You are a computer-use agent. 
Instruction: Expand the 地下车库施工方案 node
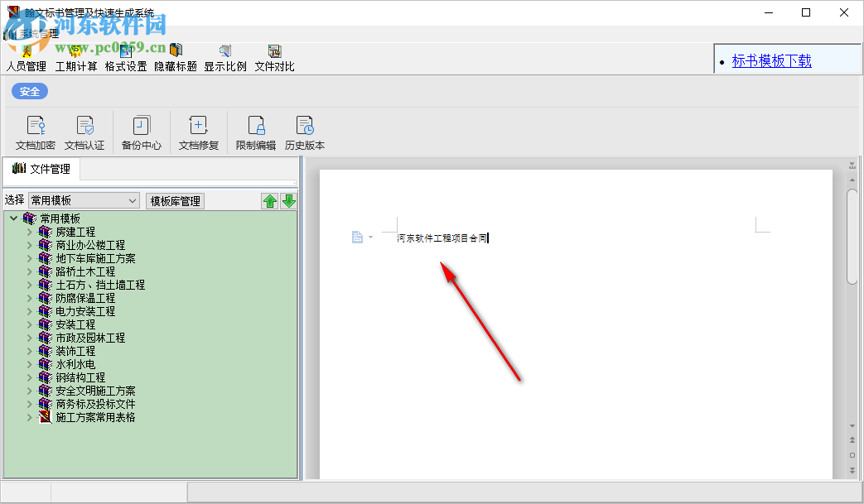[30, 258]
